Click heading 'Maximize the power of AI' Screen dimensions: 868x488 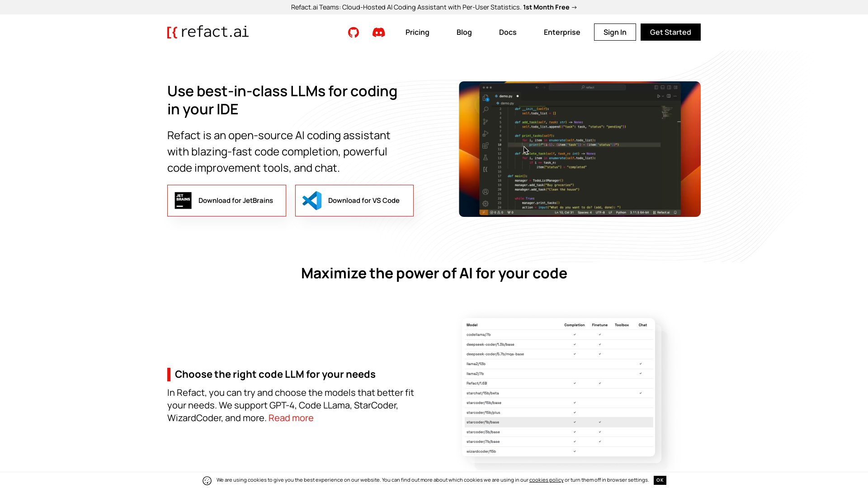[x=434, y=273]
